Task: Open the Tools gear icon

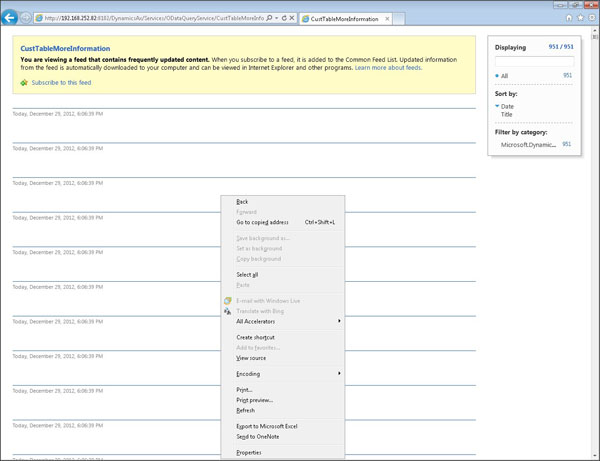Action: (x=592, y=18)
